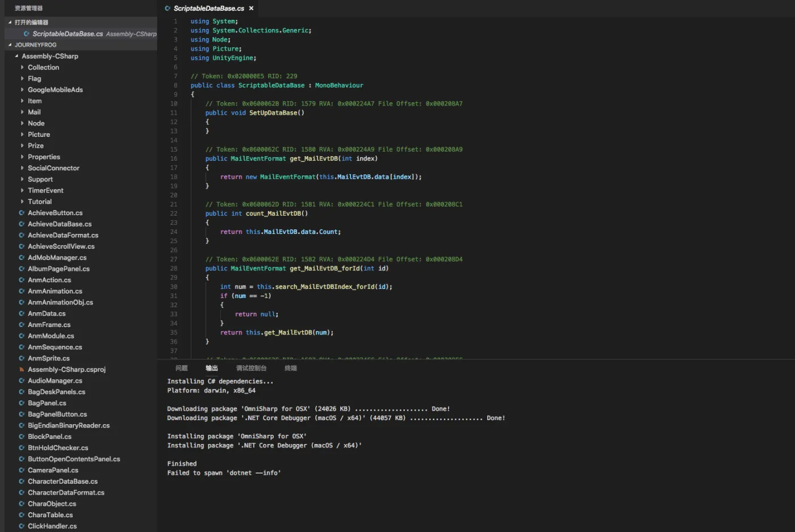This screenshot has height=532, width=795.
Task: Switch to the 终端 panel tab
Action: 291,368
